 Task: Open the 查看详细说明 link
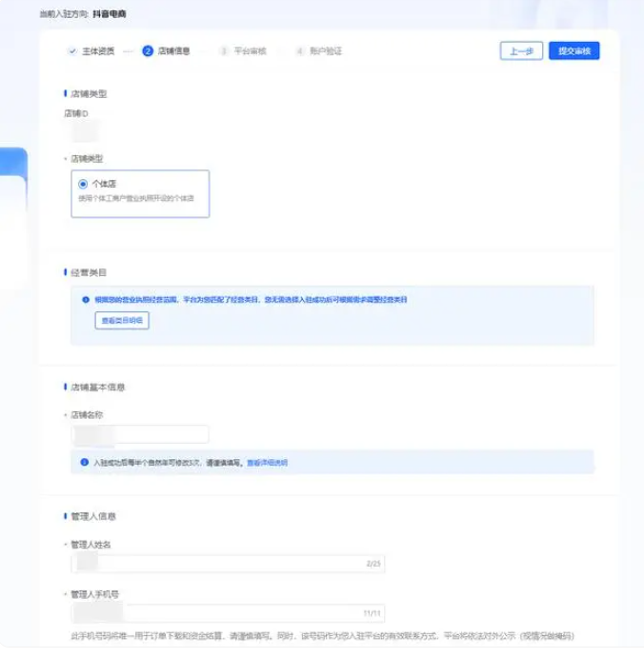coord(267,463)
